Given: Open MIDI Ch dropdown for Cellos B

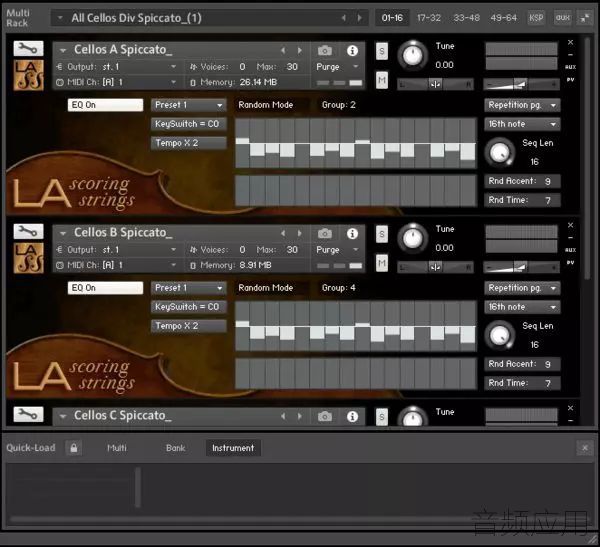Looking at the screenshot, I should [x=117, y=265].
